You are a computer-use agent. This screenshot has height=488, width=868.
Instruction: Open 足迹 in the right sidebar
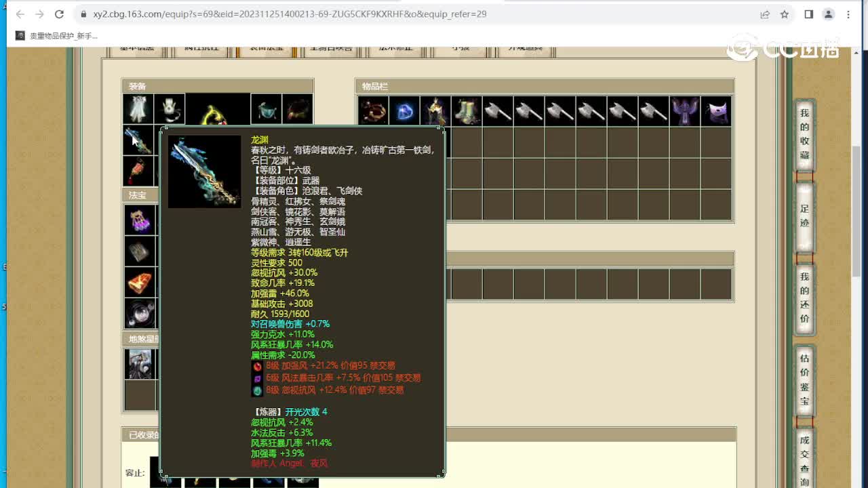point(804,217)
